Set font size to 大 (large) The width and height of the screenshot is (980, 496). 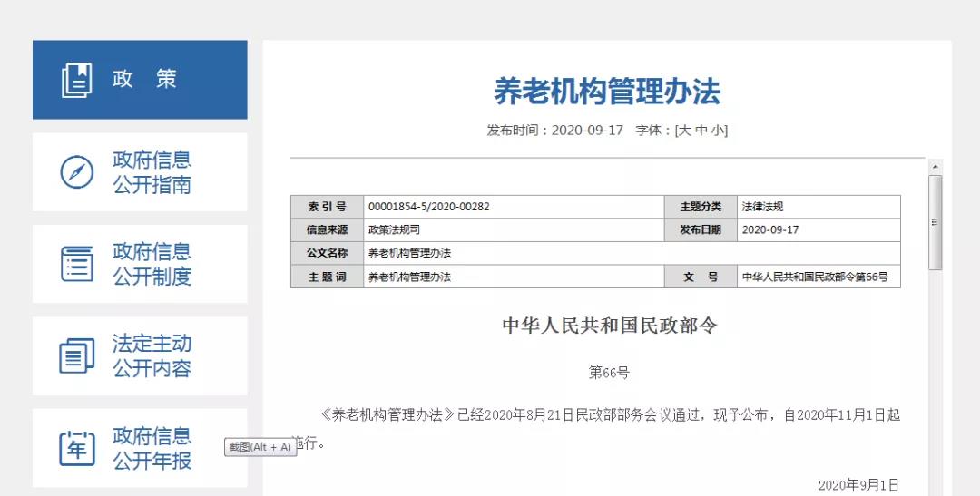[x=683, y=130]
